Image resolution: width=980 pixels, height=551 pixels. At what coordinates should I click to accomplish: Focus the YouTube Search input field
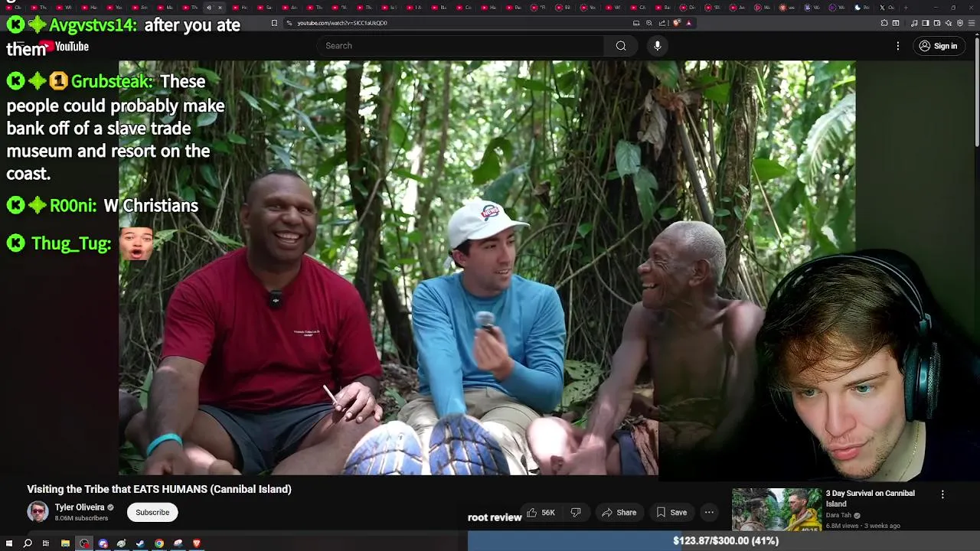(459, 46)
